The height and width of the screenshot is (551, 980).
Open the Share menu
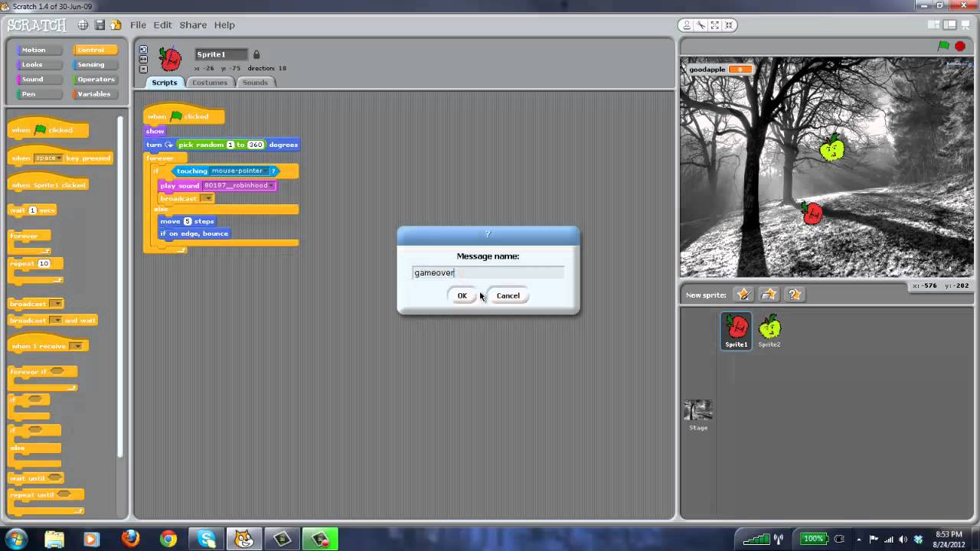pyautogui.click(x=193, y=25)
